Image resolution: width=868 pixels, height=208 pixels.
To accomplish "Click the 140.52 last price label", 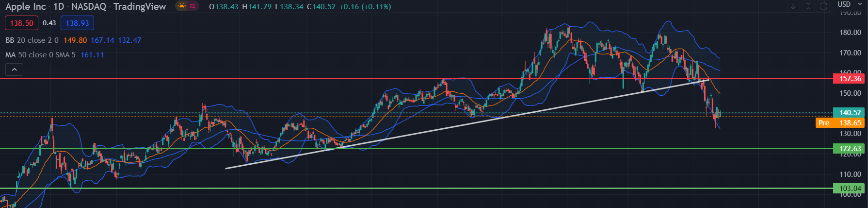I will (849, 113).
